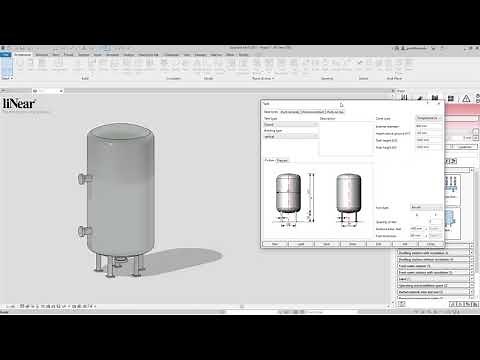Click the view scale in view control bar
Viewport: 480px width, 360px height.
[10, 306]
